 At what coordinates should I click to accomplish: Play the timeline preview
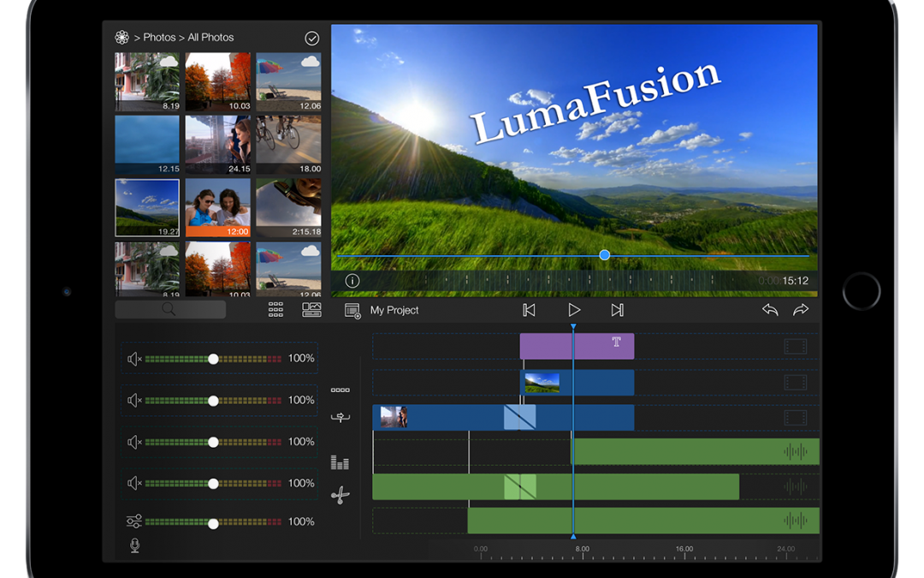(x=574, y=310)
